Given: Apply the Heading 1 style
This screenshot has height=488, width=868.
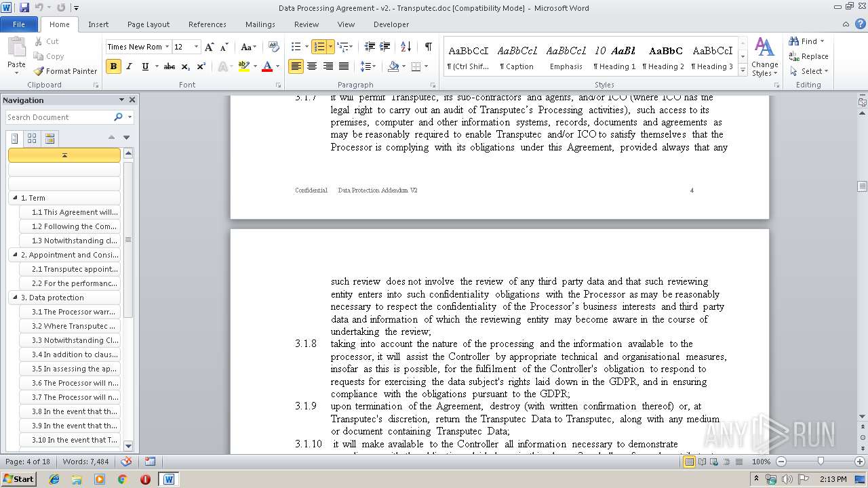Looking at the screenshot, I should [614, 57].
